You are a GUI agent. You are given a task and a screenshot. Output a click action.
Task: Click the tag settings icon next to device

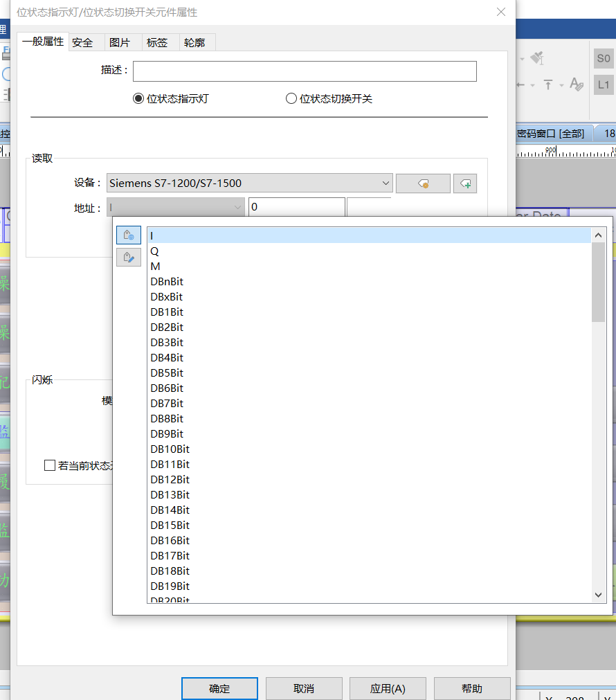click(x=423, y=183)
